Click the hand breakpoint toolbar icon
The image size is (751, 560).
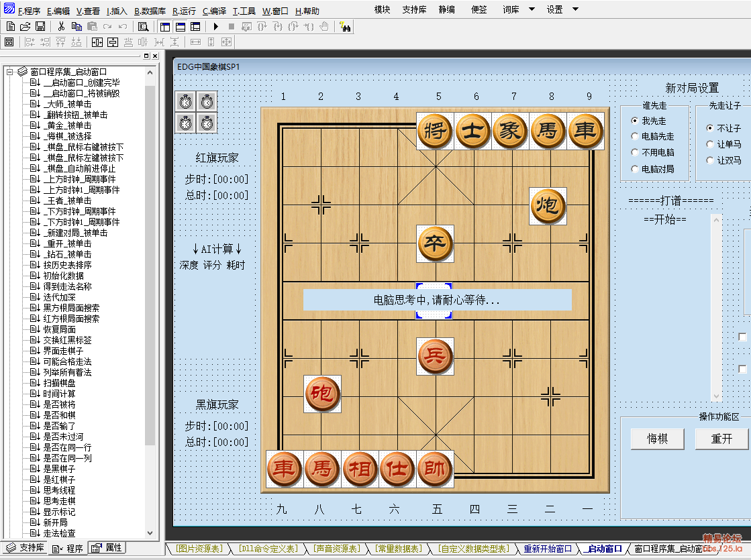pyautogui.click(x=324, y=27)
